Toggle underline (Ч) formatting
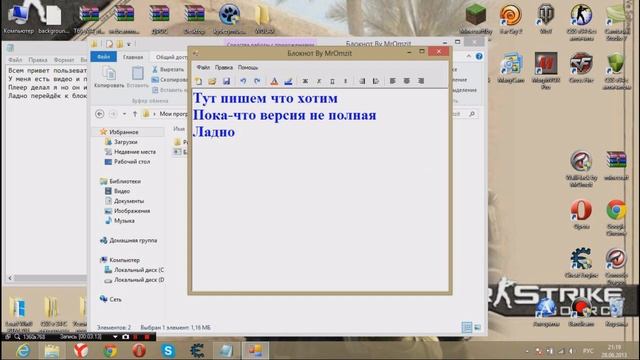Viewport: 640px width, 360px height. pyautogui.click(x=332, y=81)
